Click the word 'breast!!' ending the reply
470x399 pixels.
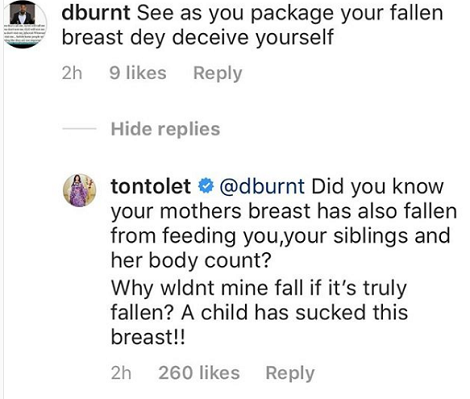coord(148,337)
